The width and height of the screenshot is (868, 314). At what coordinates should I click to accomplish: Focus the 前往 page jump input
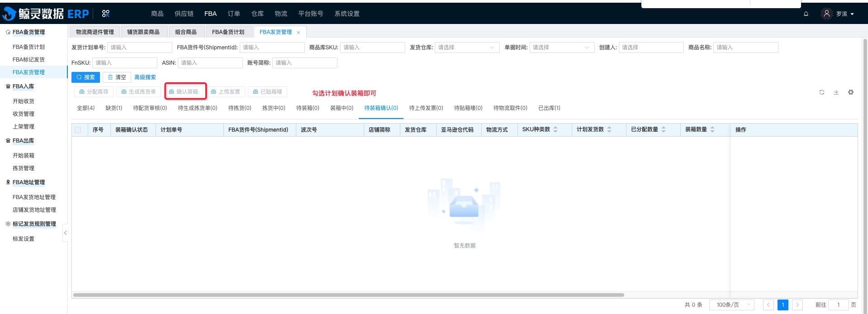[839, 305]
